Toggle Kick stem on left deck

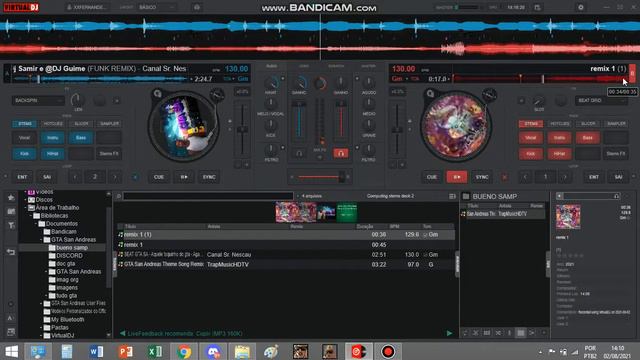coord(24,154)
